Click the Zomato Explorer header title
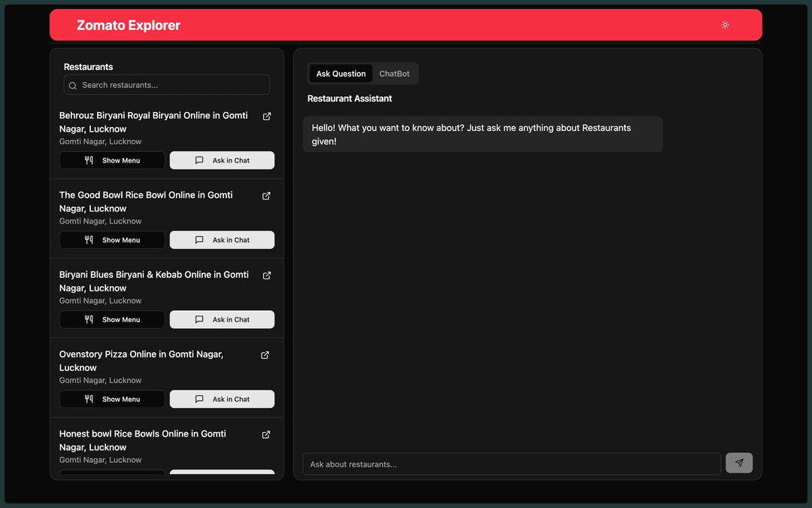This screenshot has height=508, width=812. click(129, 25)
